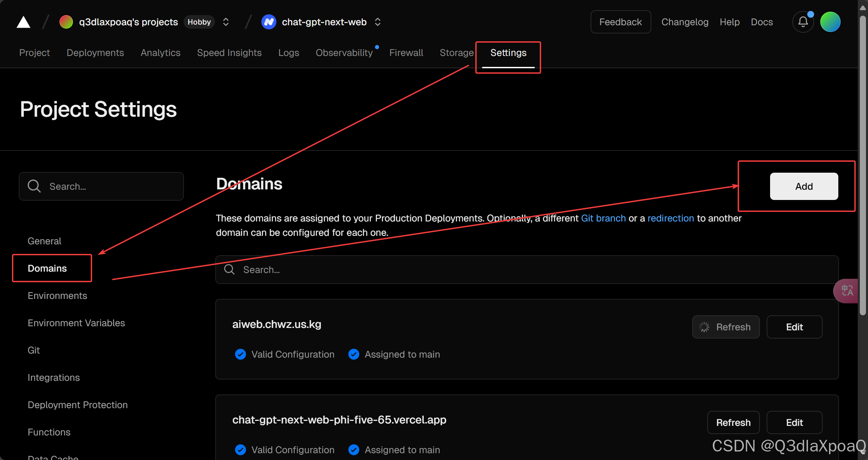Expand the project switcher chevrons

click(377, 22)
